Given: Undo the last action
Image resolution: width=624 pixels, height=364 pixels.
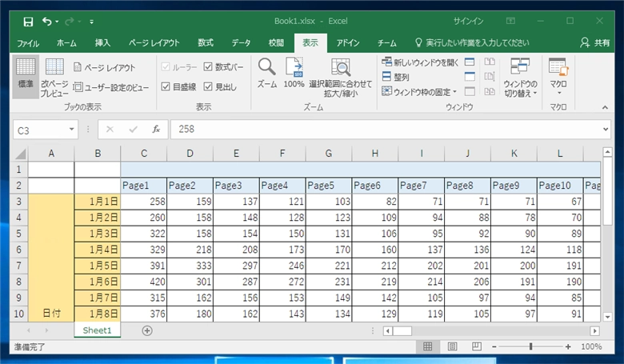Looking at the screenshot, I should point(47,22).
